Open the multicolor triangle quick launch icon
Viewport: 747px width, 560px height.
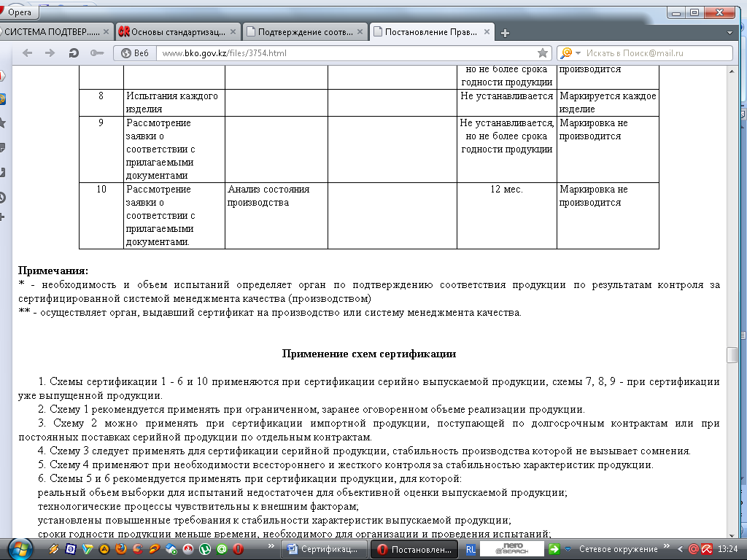point(88,549)
